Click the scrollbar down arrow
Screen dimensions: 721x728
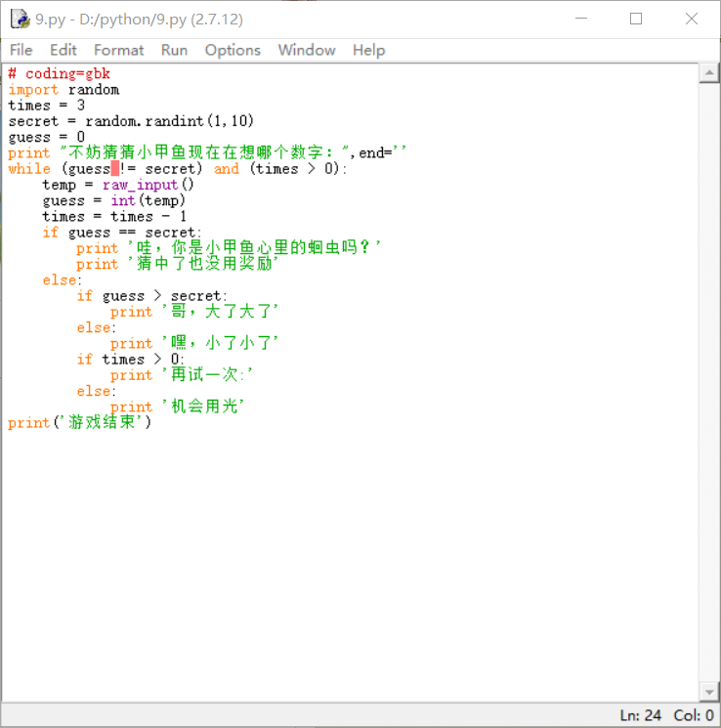[x=710, y=693]
